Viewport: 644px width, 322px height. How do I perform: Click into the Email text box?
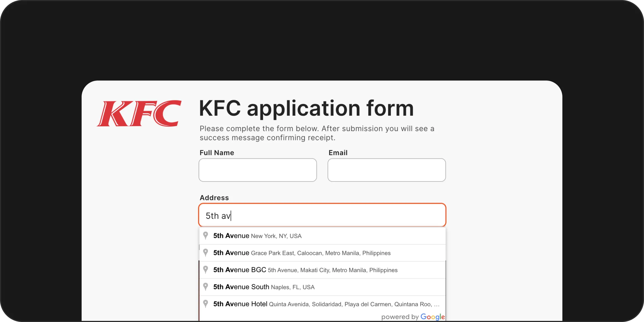point(387,170)
